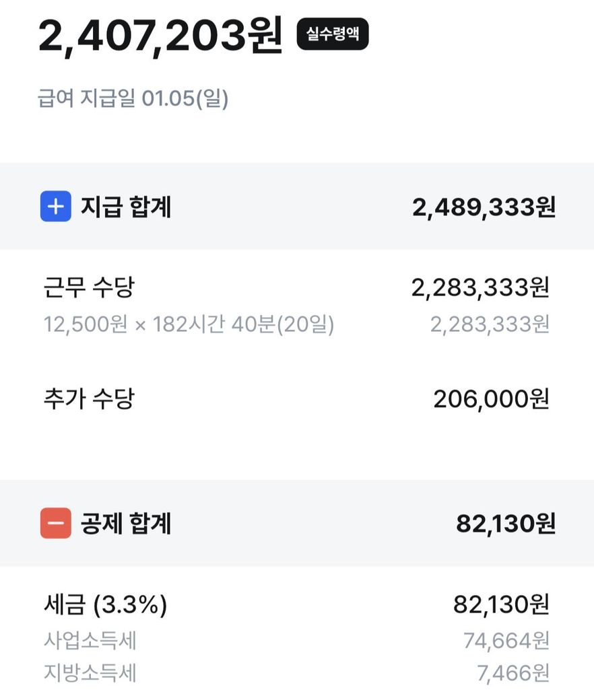594x700 pixels.
Task: Click the blue plus icon
Action: click(x=55, y=207)
